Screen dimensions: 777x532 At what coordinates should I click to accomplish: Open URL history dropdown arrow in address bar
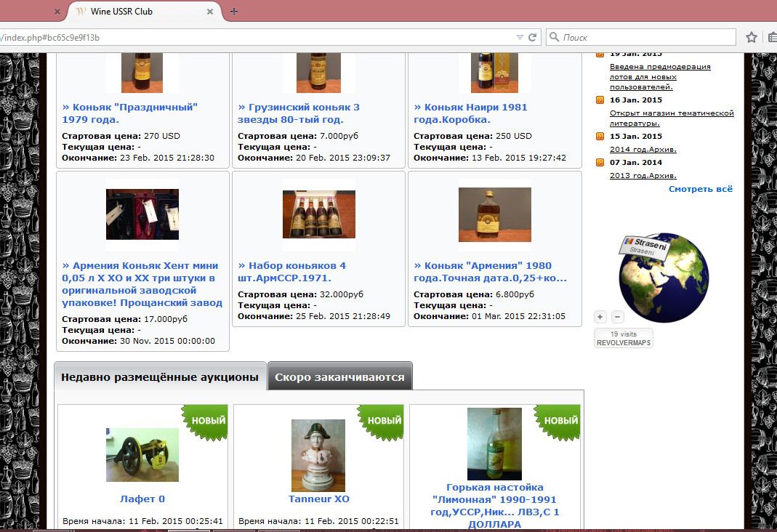[520, 37]
